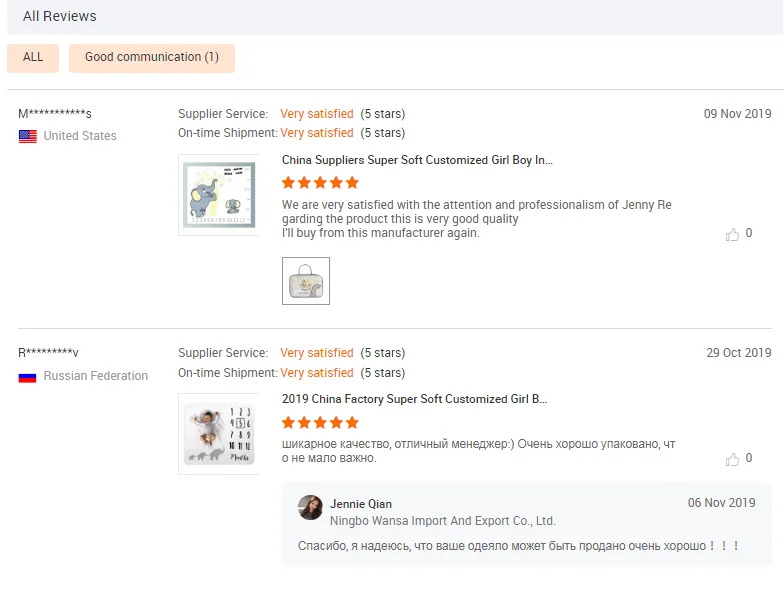Open China Suppliers Super Soft Customized product link
Image resolution: width=784 pixels, height=589 pixels.
tap(417, 160)
